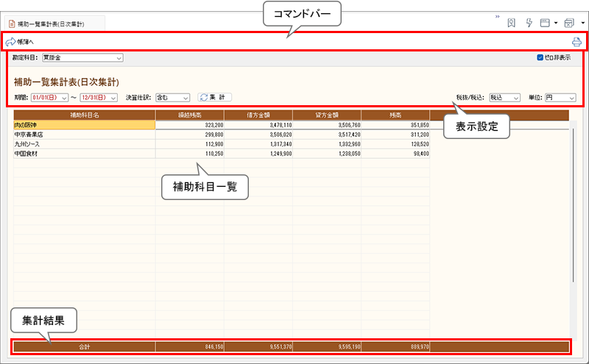This screenshot has width=589, height=364.
Task: Toggle the ゼロ非表示 checkbox
Action: point(540,57)
